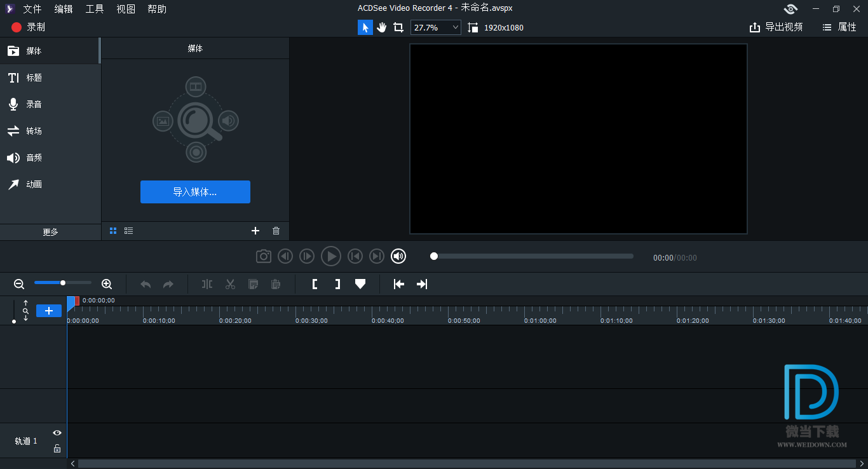Click the plus icon to add media
The height and width of the screenshot is (469, 868).
[255, 231]
